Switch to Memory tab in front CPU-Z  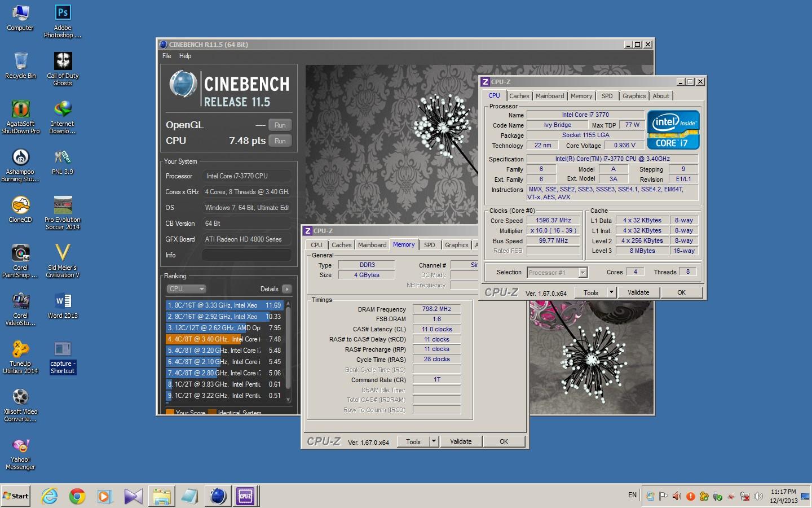(x=581, y=96)
